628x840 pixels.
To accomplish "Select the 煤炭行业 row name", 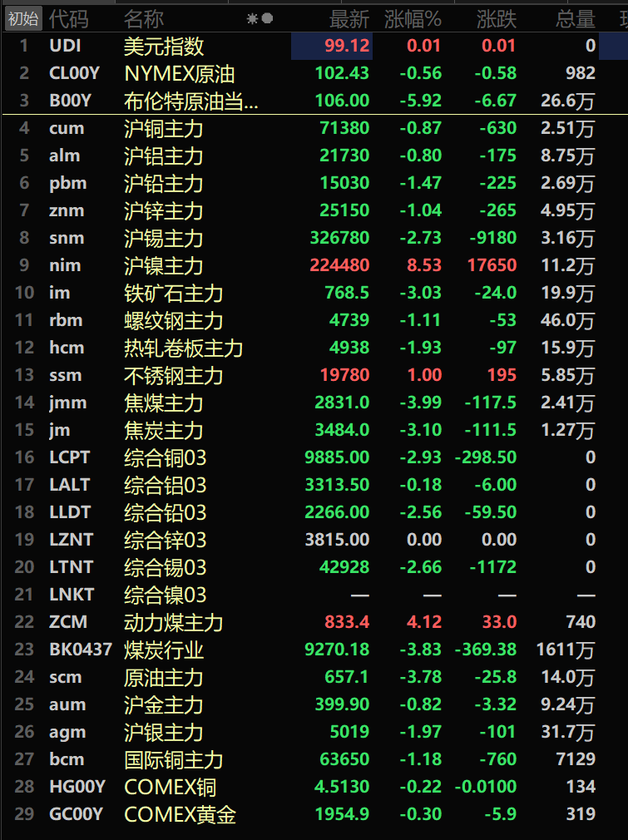I will [x=163, y=650].
